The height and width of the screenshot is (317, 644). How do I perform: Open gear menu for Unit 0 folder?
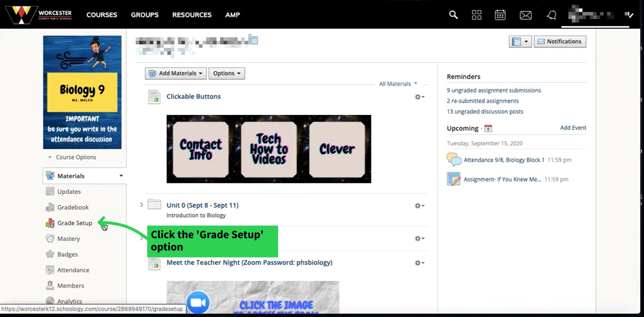(x=419, y=205)
